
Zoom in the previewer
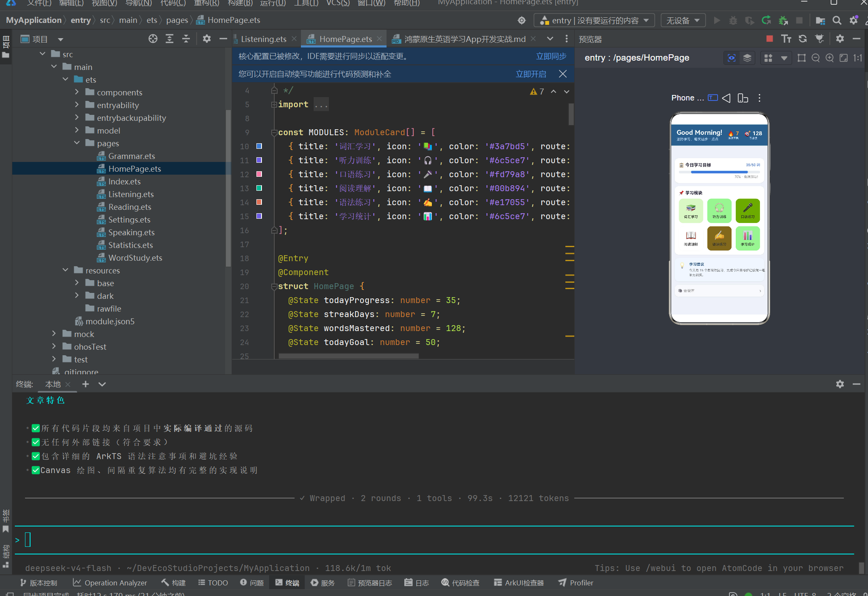829,58
